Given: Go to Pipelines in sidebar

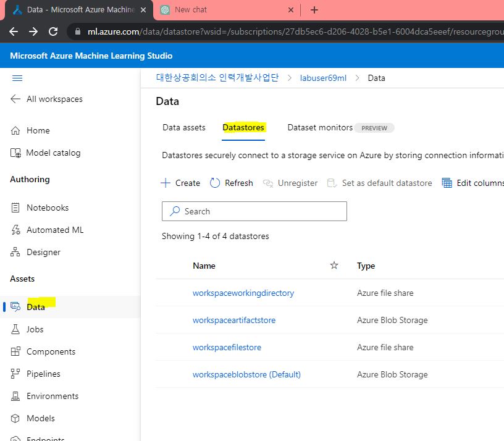Looking at the screenshot, I should (x=43, y=374).
